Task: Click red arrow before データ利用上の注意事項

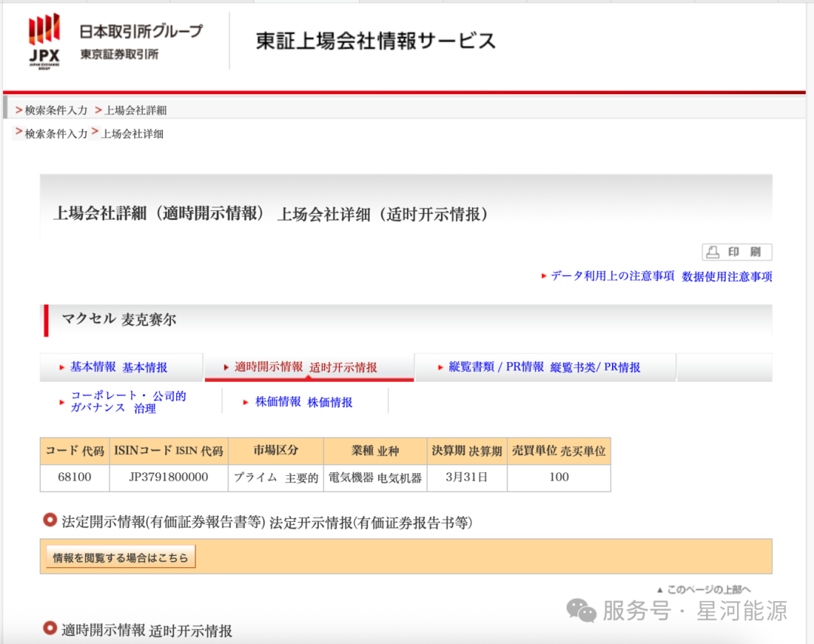Action: coord(544,276)
